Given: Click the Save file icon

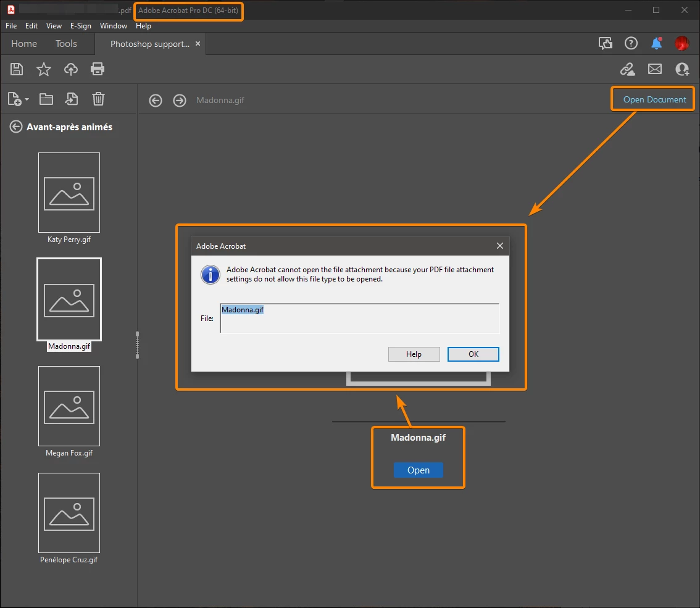Looking at the screenshot, I should pyautogui.click(x=17, y=69).
